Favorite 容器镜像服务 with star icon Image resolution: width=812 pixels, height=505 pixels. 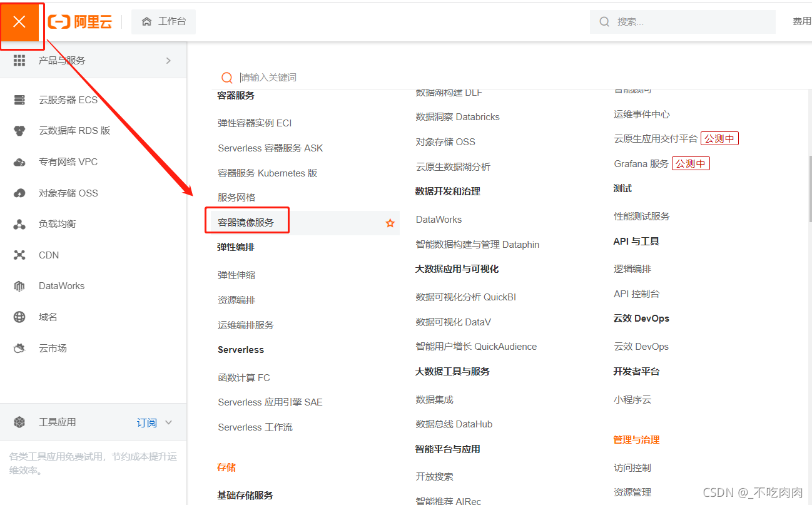(390, 223)
